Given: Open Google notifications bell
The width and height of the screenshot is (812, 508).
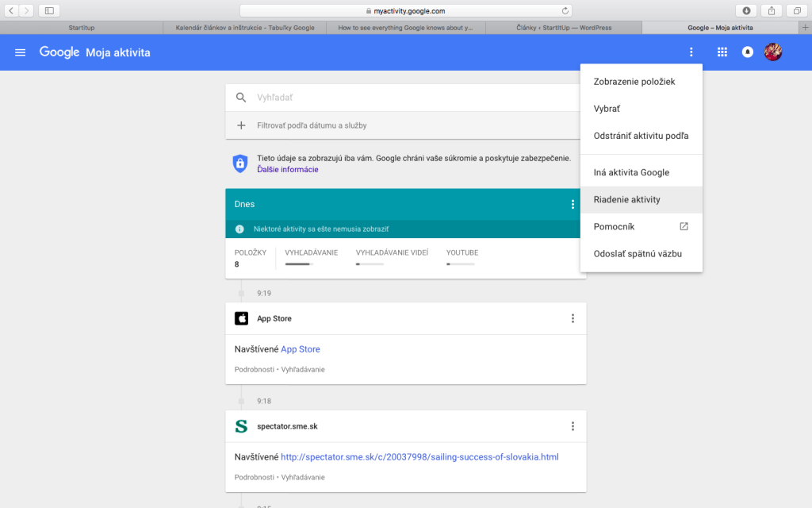Looking at the screenshot, I should point(747,52).
